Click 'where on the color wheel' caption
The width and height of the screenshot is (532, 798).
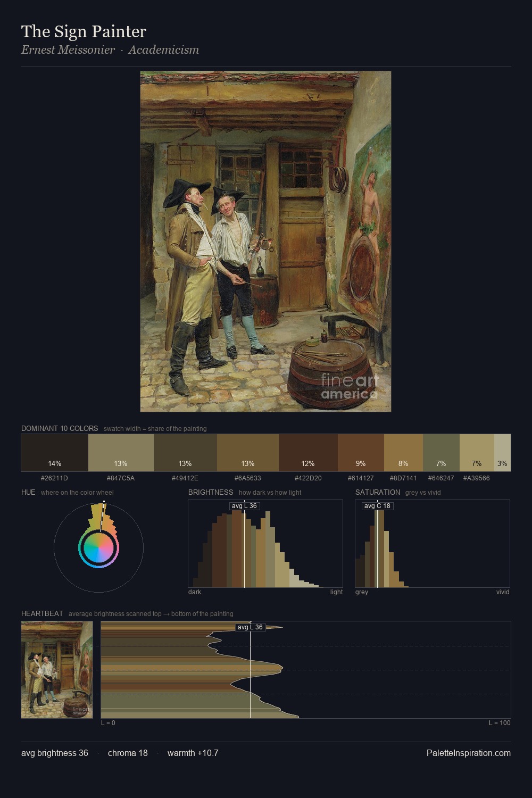click(x=77, y=493)
